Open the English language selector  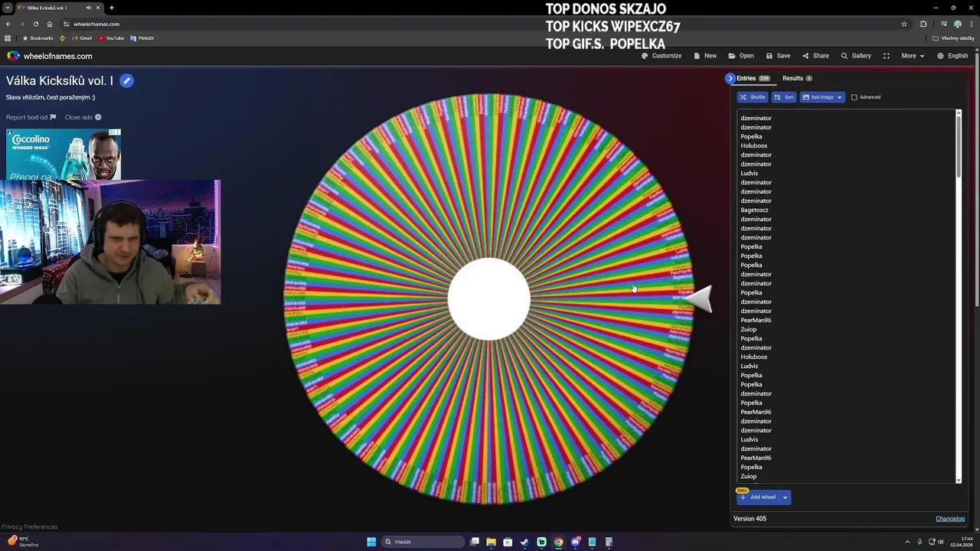click(x=952, y=56)
